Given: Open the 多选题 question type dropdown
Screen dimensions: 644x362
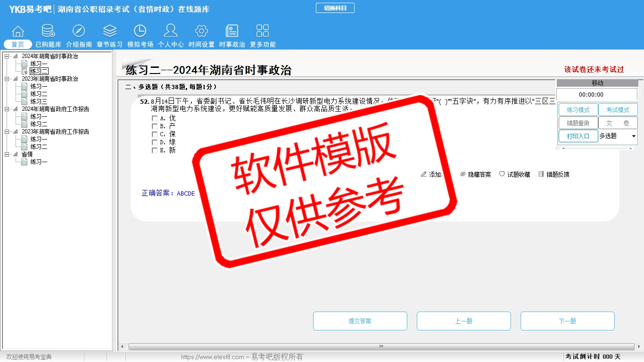Looking at the screenshot, I should pyautogui.click(x=633, y=136).
